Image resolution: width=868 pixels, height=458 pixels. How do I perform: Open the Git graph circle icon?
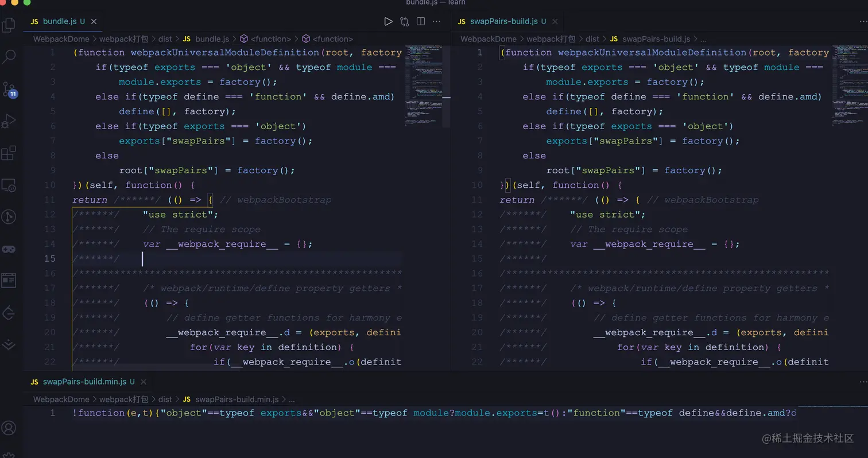coord(9,216)
